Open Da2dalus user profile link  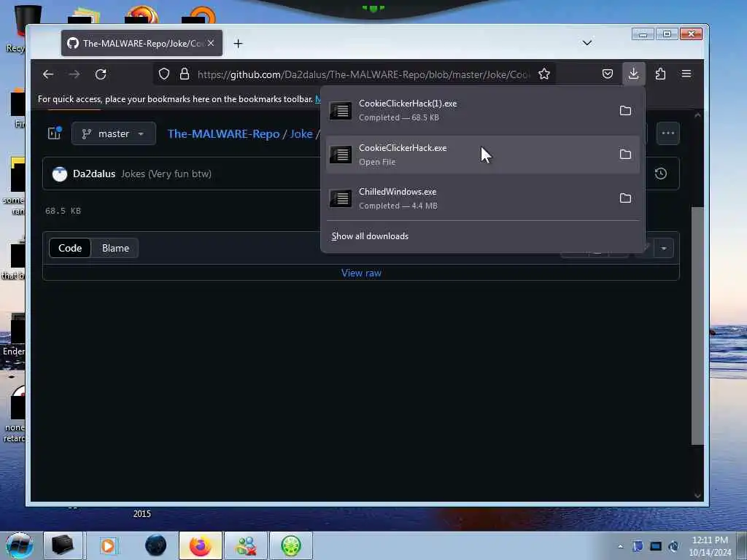tap(94, 174)
